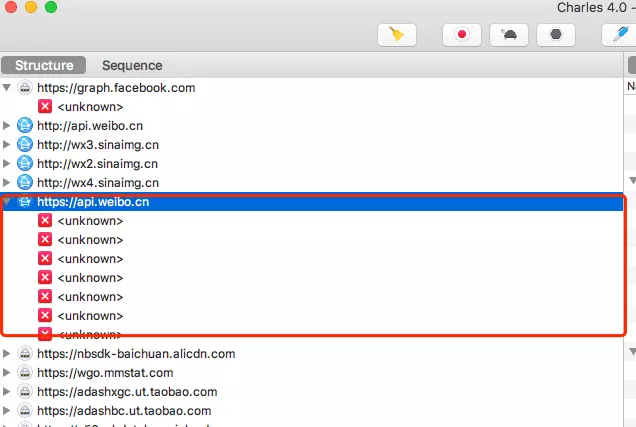Toggle breakpoints with the hexagon icon
Viewport: 636px width, 427px height.
tap(556, 35)
